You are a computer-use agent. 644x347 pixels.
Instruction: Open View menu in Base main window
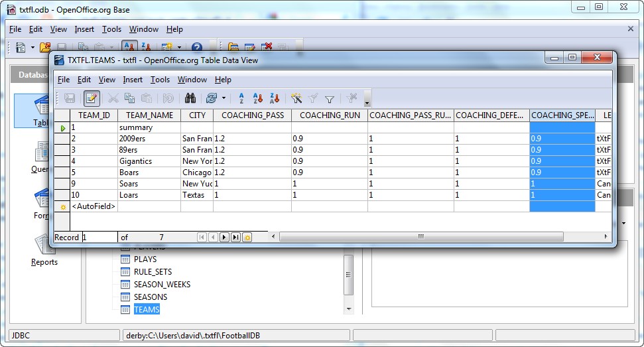coord(58,29)
